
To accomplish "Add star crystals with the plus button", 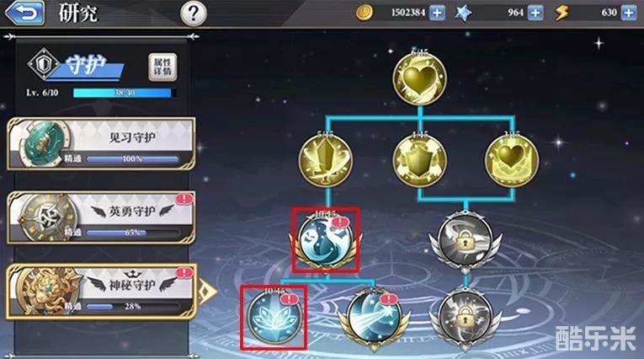I will [x=535, y=13].
